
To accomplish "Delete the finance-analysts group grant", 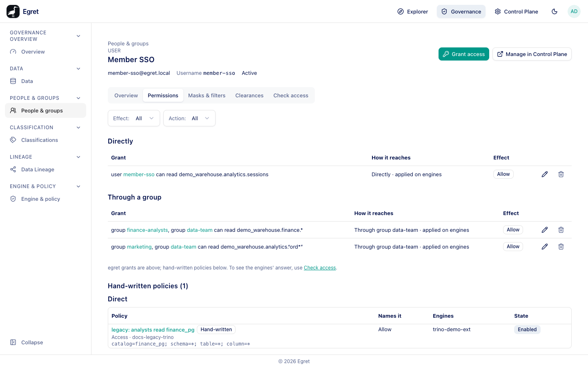I will tap(561, 230).
